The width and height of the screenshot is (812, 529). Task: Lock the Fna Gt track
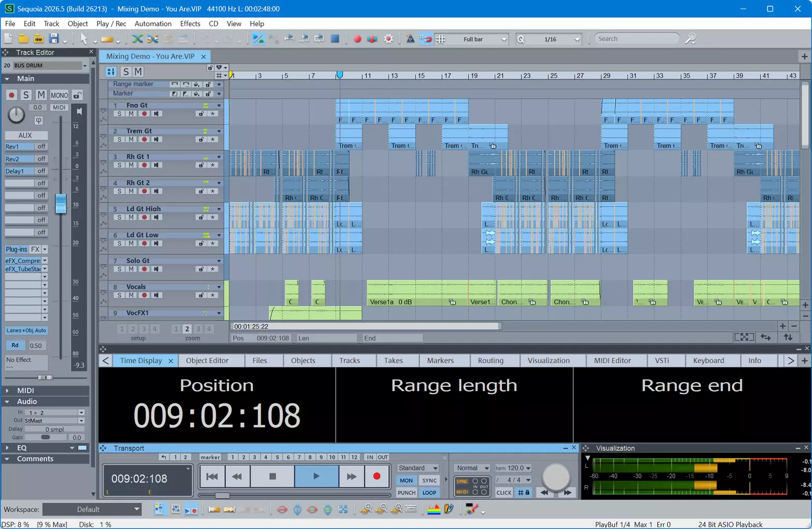(201, 114)
